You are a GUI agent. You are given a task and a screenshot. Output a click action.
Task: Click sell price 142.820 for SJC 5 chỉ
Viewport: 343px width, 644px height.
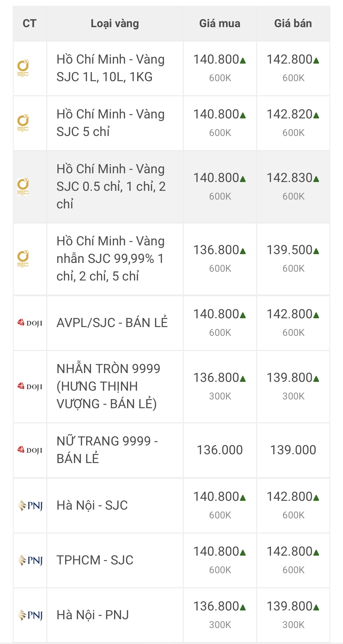[290, 114]
